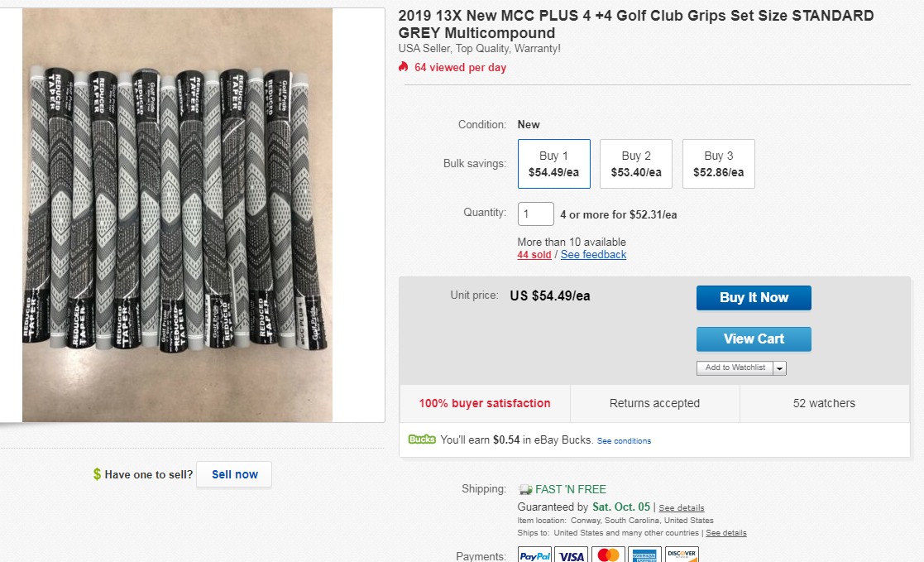Click the 44 sold link

(534, 255)
